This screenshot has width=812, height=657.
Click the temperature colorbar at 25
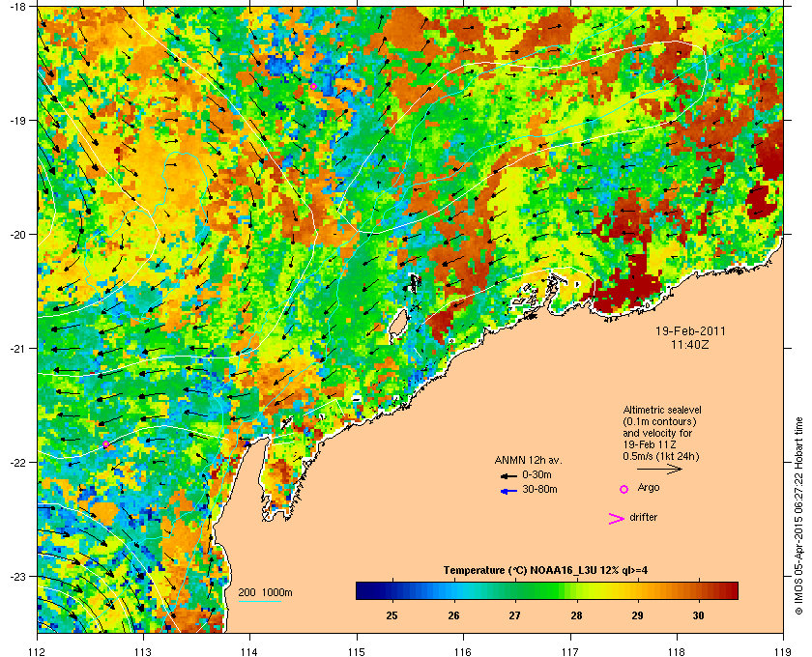click(392, 590)
